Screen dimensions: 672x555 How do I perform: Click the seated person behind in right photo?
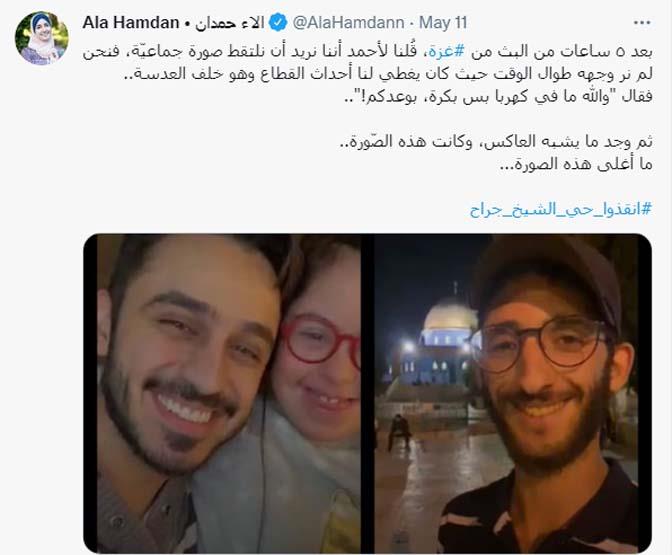[x=399, y=432]
